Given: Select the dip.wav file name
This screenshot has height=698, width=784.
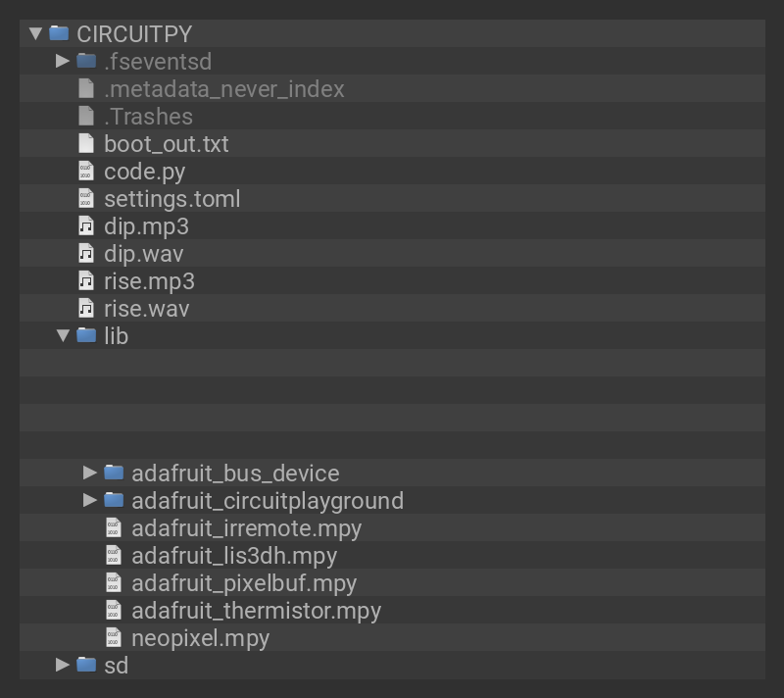Looking at the screenshot, I should (143, 253).
